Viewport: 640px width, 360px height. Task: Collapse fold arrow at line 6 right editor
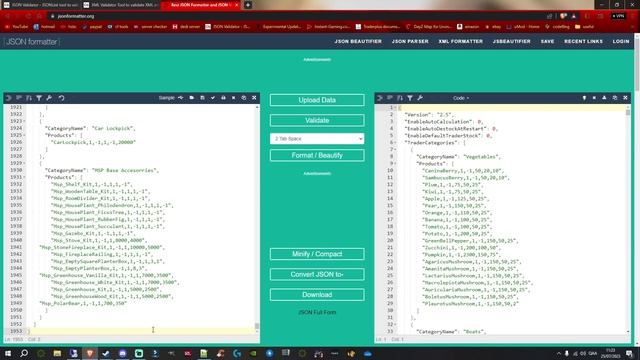point(396,143)
